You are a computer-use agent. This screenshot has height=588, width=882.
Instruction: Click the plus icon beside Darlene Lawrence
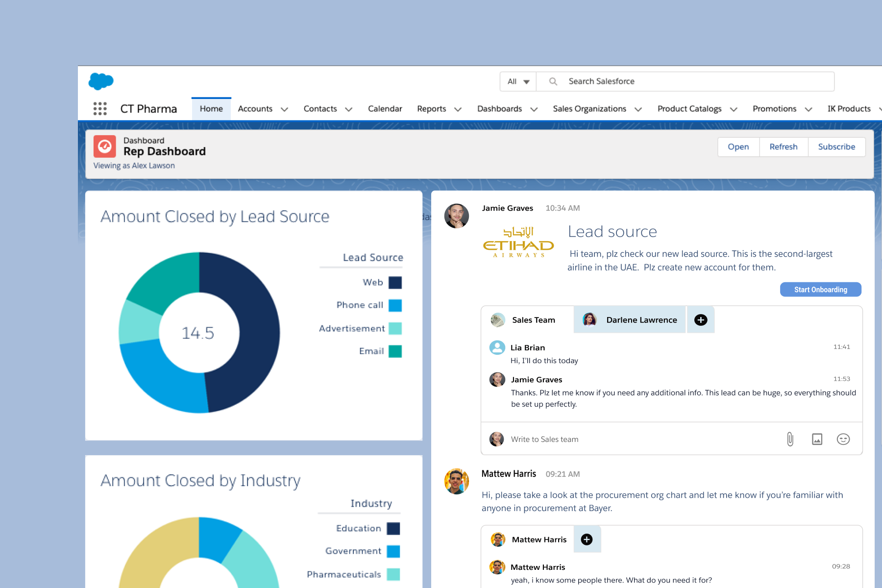point(701,320)
